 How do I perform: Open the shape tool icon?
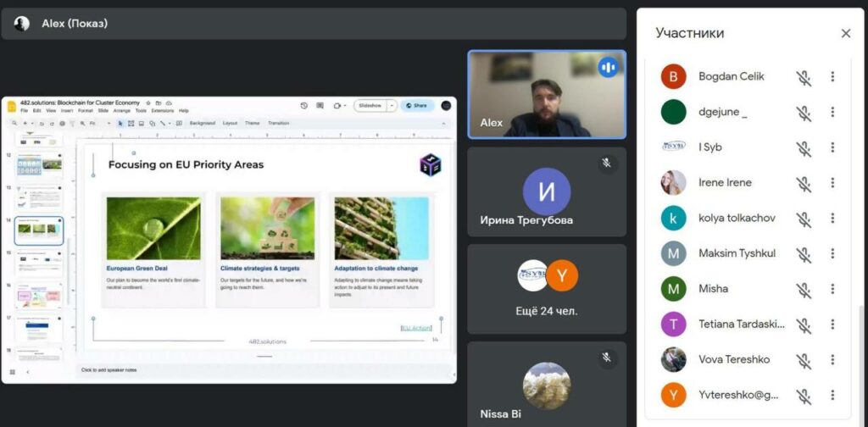tap(153, 124)
